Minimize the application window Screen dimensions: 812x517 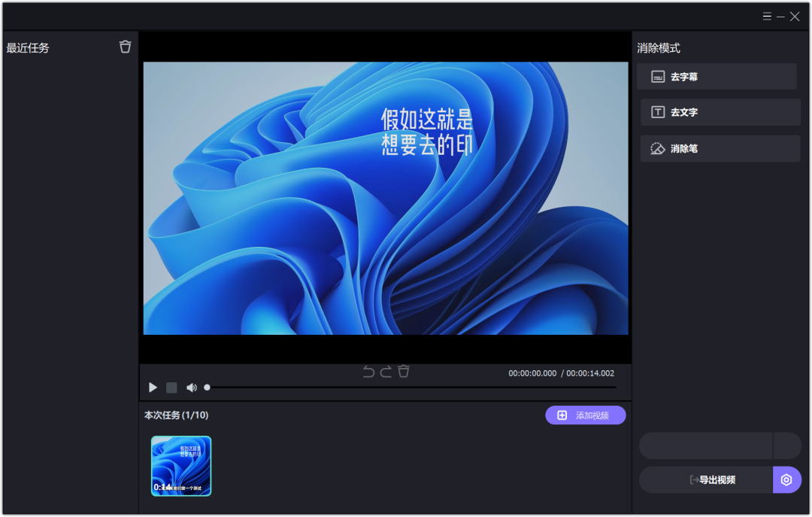[780, 17]
